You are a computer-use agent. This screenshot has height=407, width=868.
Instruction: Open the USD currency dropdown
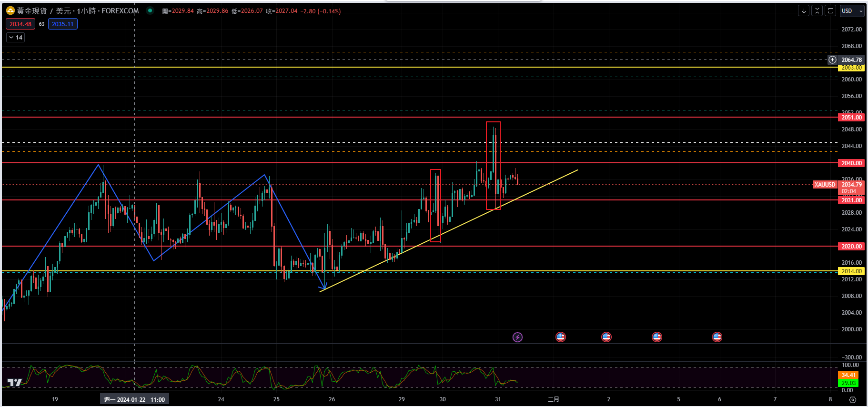[x=852, y=10]
